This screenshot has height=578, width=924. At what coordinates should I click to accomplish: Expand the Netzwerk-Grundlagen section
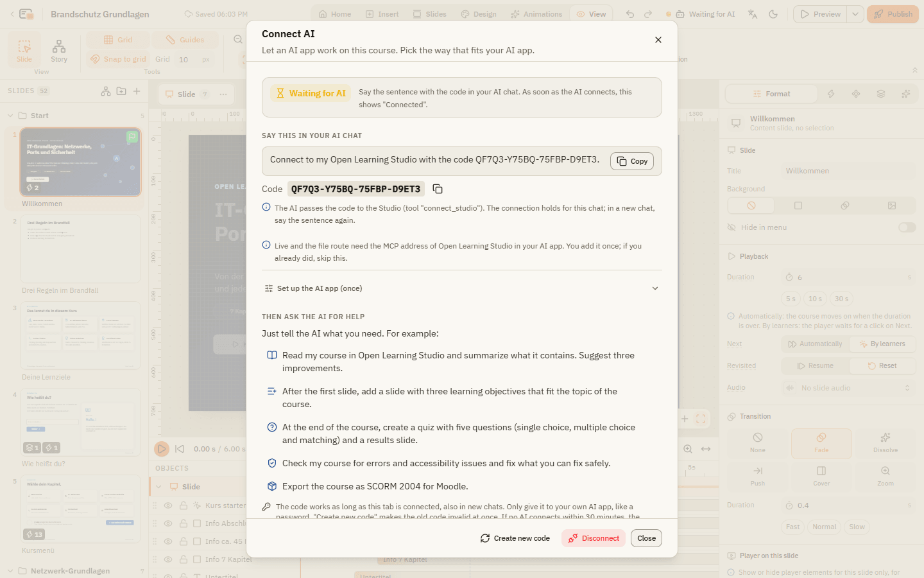coord(10,571)
